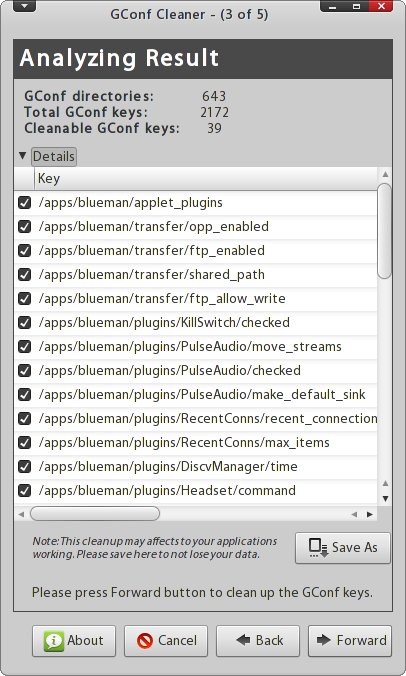
Task: Toggle DiscvManager/time key checkbox
Action: point(25,466)
